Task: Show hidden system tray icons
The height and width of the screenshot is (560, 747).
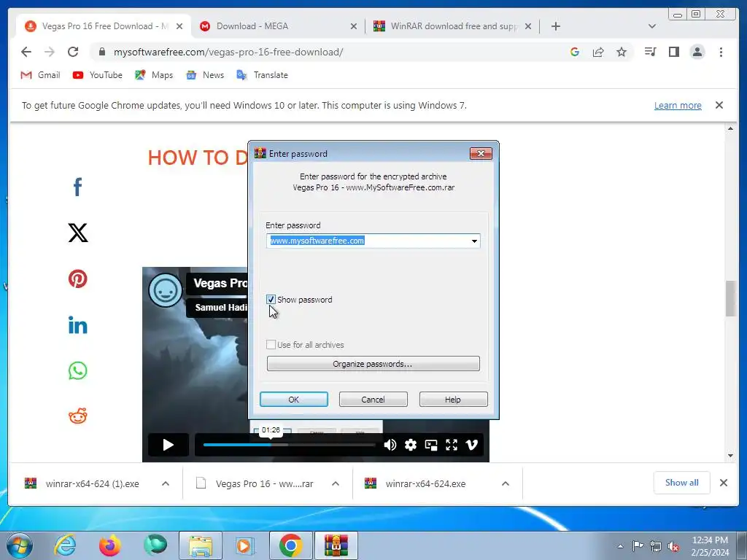Action: click(x=620, y=546)
